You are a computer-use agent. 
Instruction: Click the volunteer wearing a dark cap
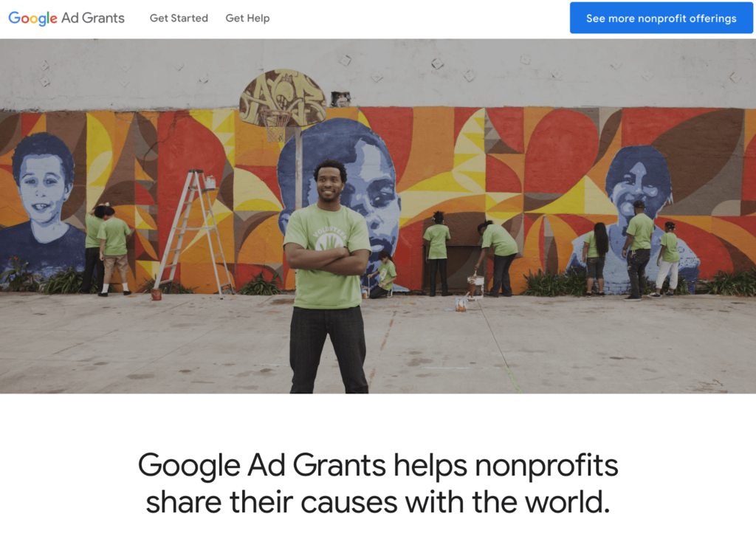(637, 251)
